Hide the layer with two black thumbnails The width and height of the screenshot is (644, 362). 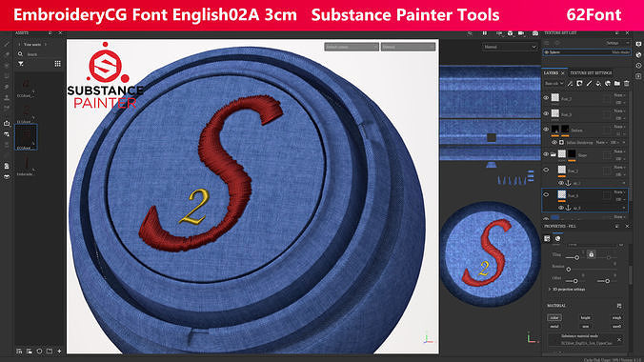[546, 130]
